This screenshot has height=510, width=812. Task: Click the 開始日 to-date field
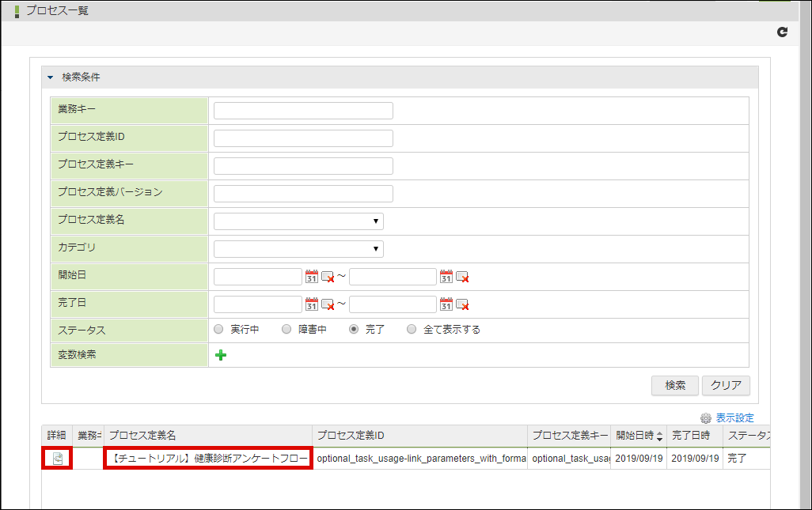[393, 277]
